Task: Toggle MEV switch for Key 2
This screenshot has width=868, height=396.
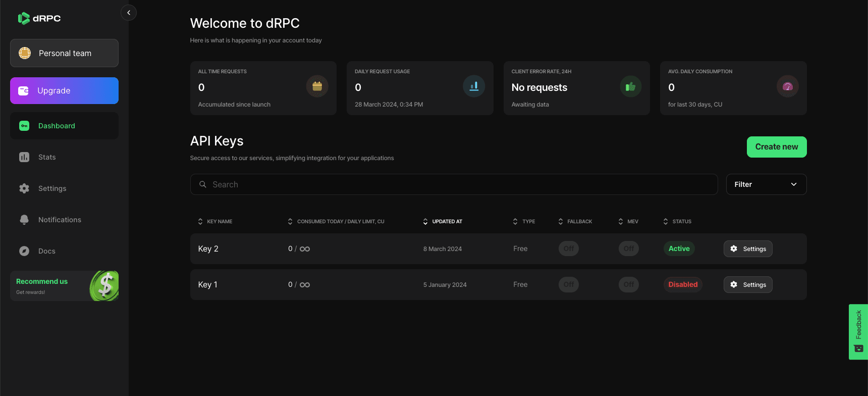Action: 628,249
